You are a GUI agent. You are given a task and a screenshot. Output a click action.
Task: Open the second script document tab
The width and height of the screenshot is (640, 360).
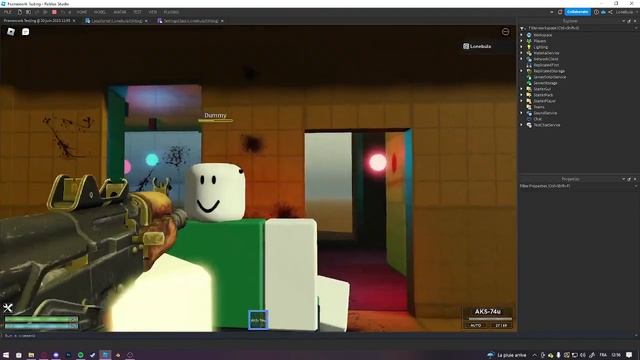[116, 20]
